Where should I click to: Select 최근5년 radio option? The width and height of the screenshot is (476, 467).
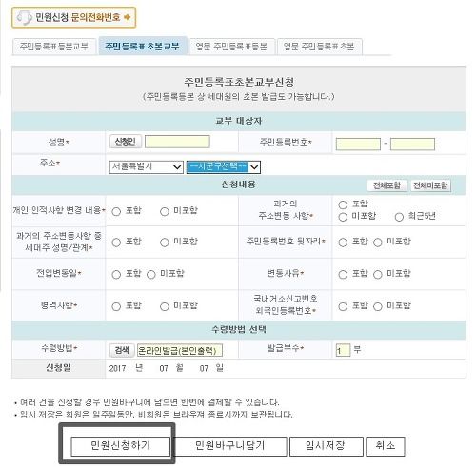click(x=399, y=217)
